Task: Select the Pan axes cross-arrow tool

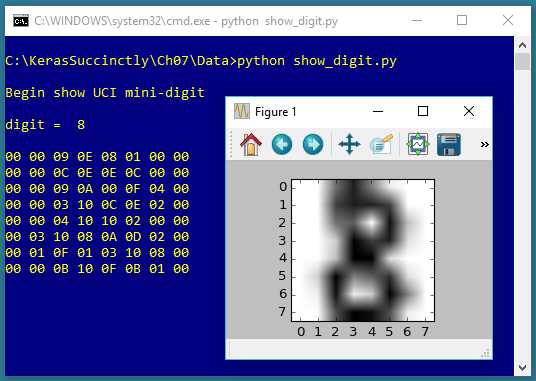Action: [x=349, y=145]
